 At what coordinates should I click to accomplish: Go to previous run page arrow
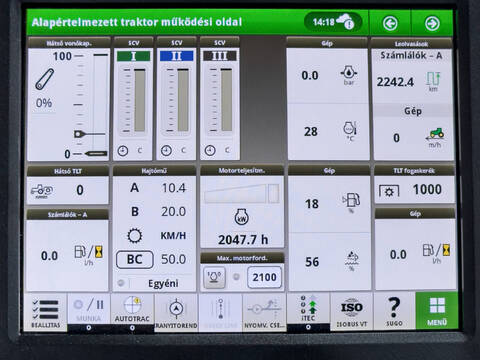pyautogui.click(x=390, y=23)
